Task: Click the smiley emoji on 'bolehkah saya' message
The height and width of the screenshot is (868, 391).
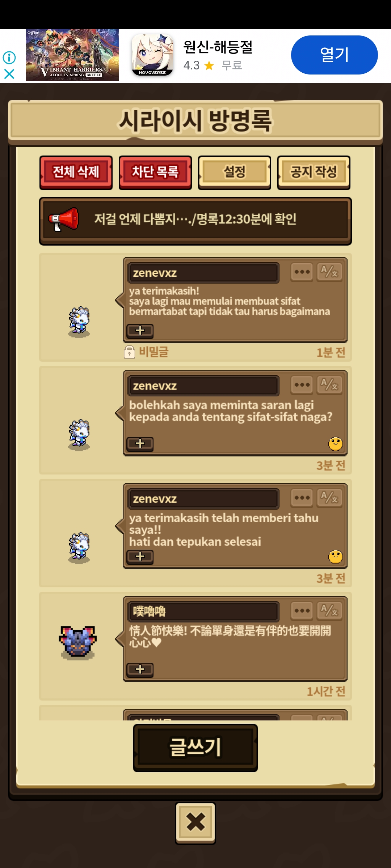Action: [336, 444]
